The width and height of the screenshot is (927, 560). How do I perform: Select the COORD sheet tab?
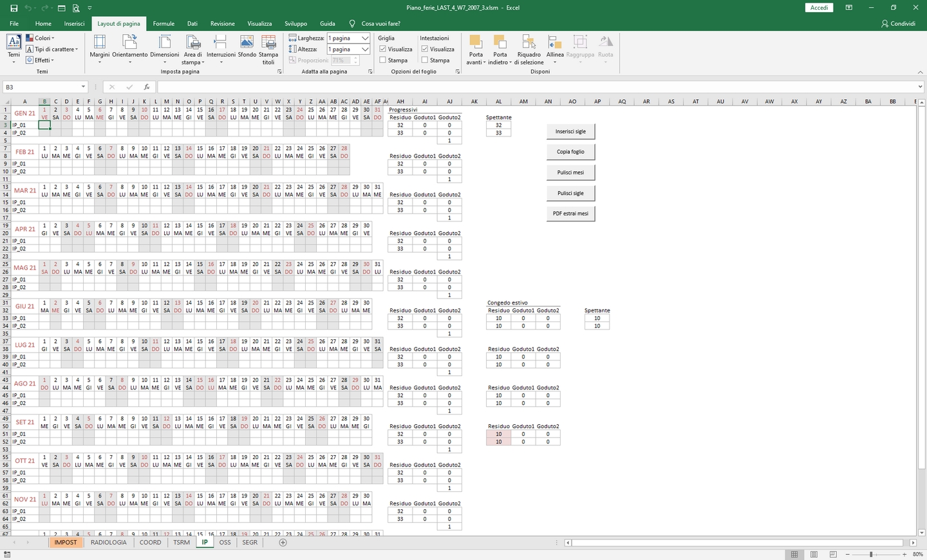point(151,543)
